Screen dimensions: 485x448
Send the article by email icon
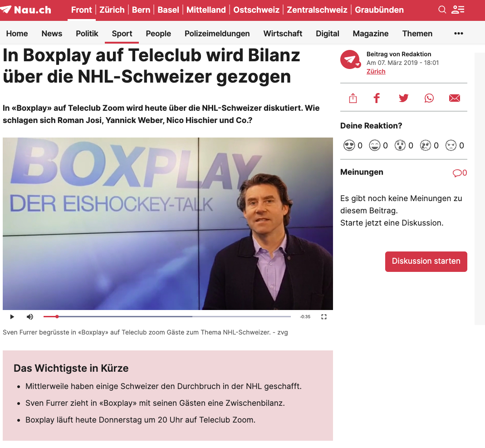coord(455,98)
